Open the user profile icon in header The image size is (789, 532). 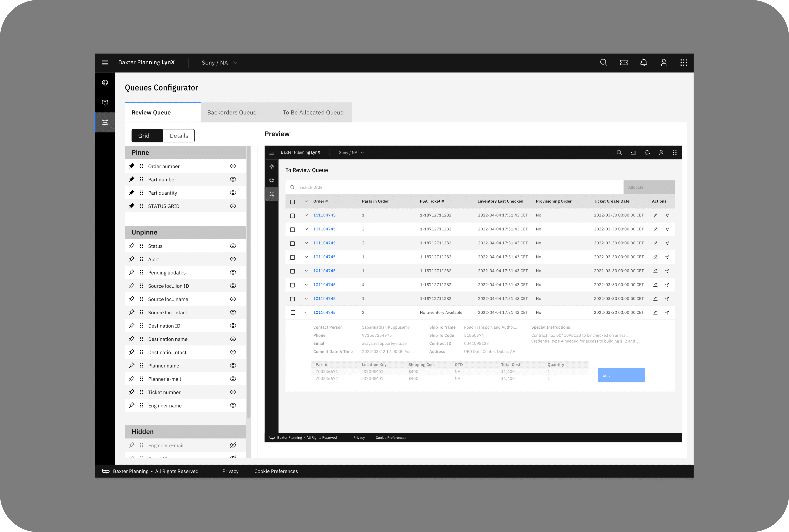click(x=663, y=62)
